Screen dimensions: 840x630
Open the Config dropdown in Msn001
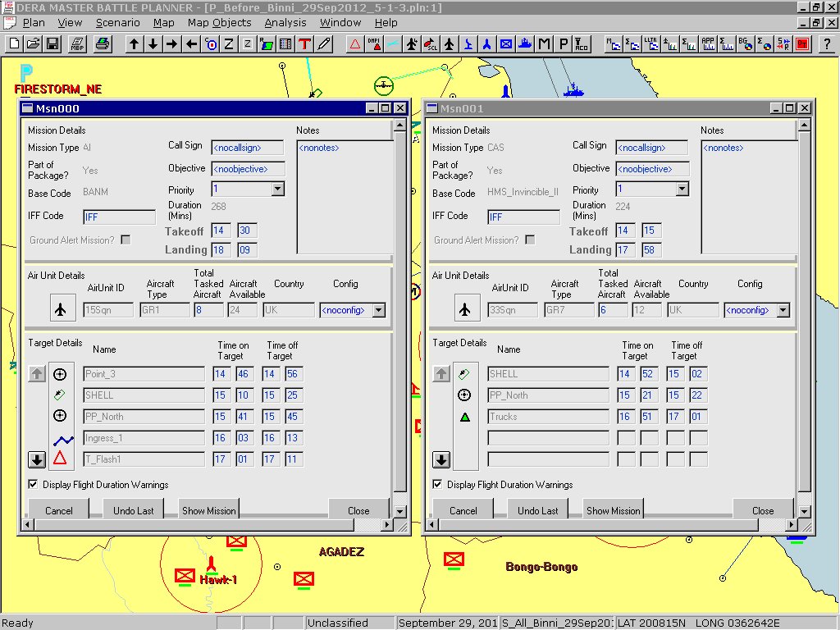click(x=783, y=311)
